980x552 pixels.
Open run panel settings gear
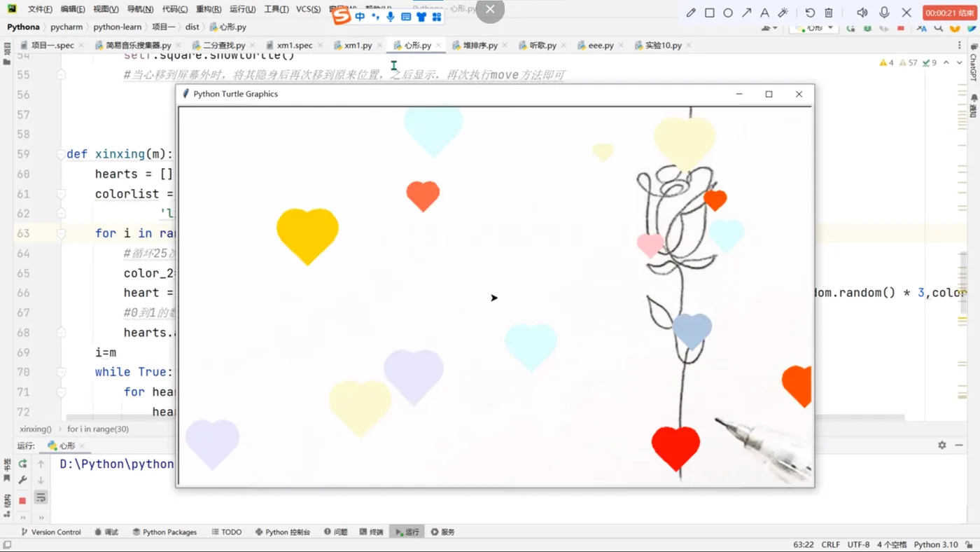(942, 446)
